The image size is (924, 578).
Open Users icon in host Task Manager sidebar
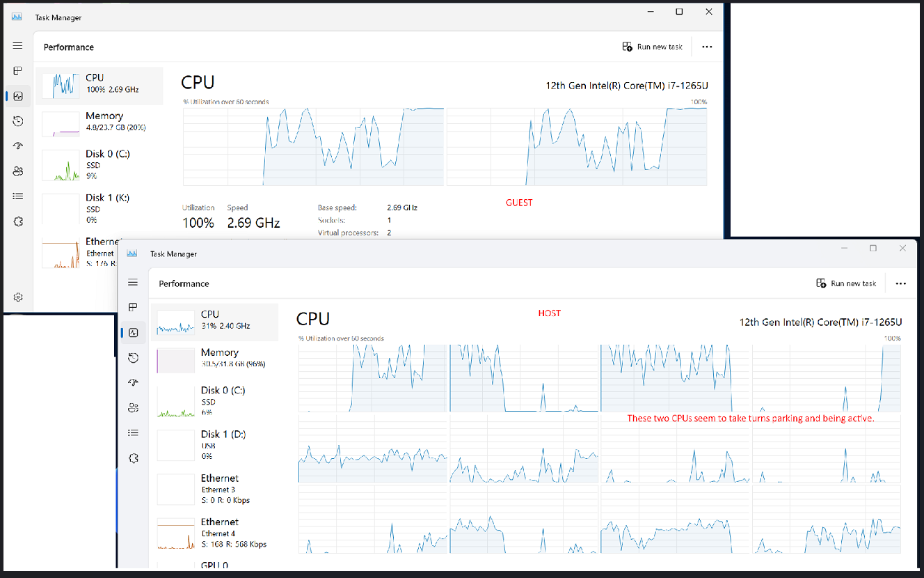tap(133, 407)
